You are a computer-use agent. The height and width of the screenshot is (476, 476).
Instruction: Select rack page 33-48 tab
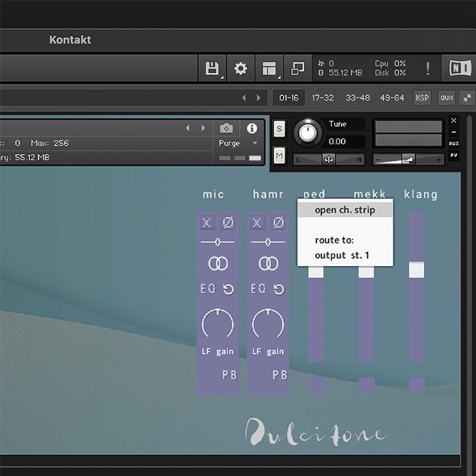pyautogui.click(x=357, y=98)
